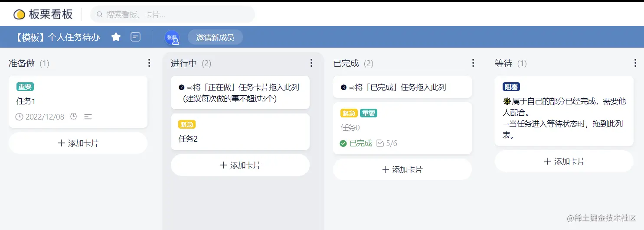Click the 紧急 label on 任务2 card
This screenshot has width=644, height=230.
click(187, 124)
